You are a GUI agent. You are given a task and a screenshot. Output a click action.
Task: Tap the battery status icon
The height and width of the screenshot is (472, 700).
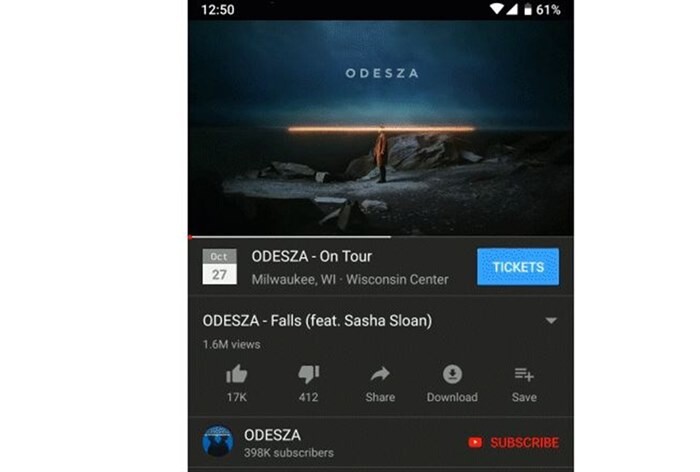click(528, 9)
